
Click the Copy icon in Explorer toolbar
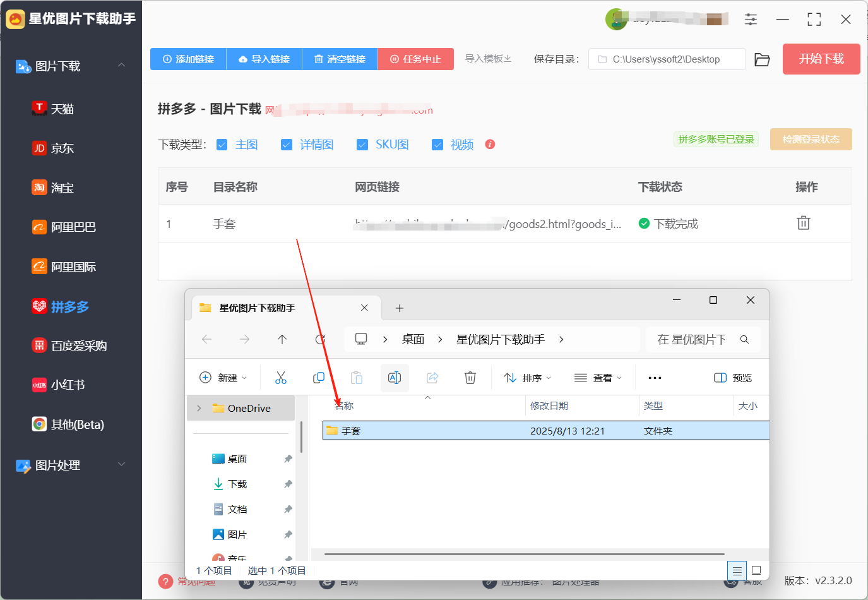(319, 378)
